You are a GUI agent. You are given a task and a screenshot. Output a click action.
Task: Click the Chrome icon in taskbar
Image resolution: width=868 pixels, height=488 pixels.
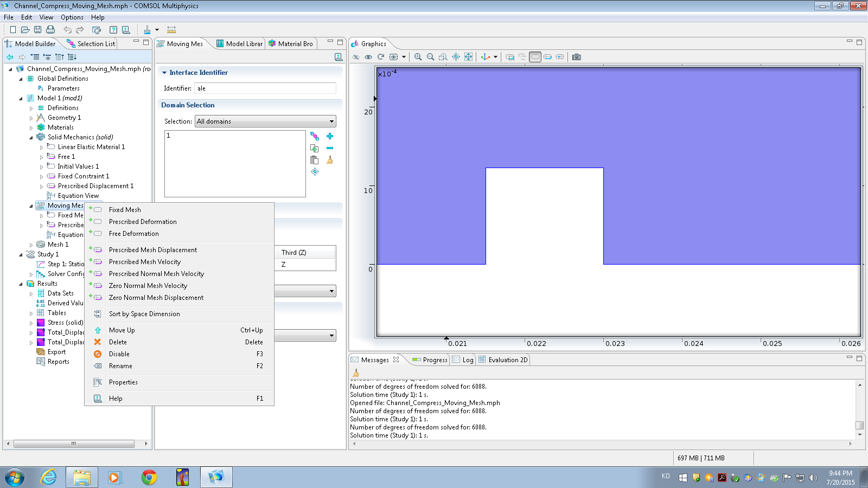pos(149,477)
